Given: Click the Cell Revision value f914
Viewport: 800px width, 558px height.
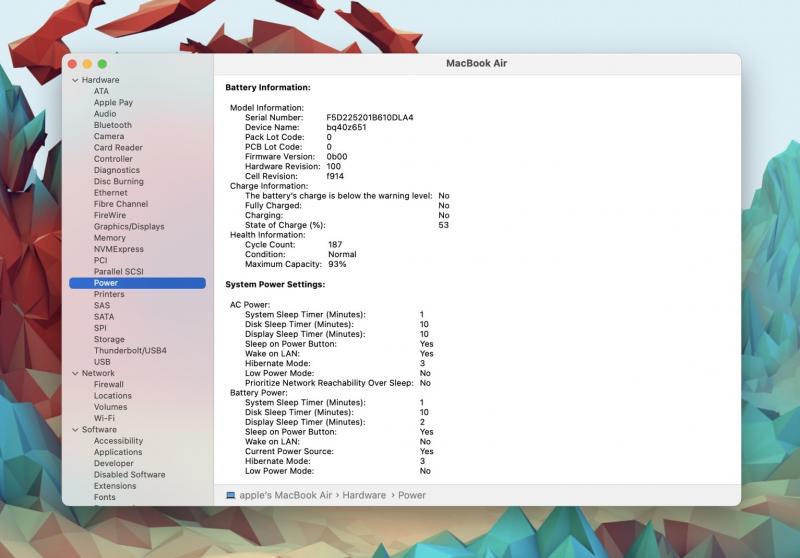Looking at the screenshot, I should pos(335,176).
